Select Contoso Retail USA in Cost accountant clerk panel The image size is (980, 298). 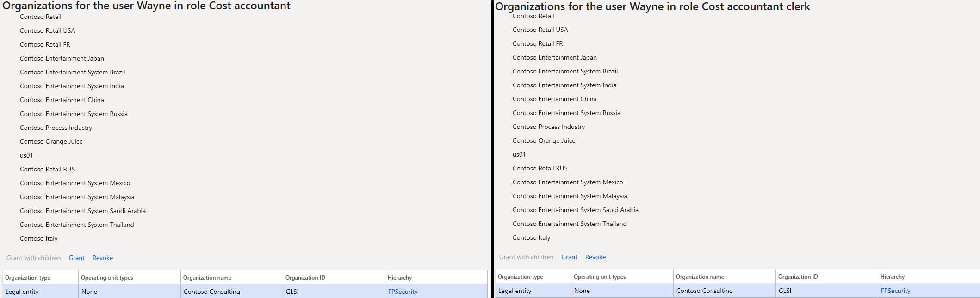tap(540, 30)
